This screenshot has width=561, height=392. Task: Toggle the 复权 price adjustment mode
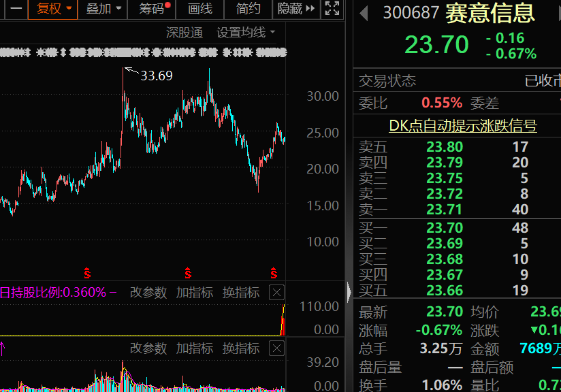click(x=49, y=10)
